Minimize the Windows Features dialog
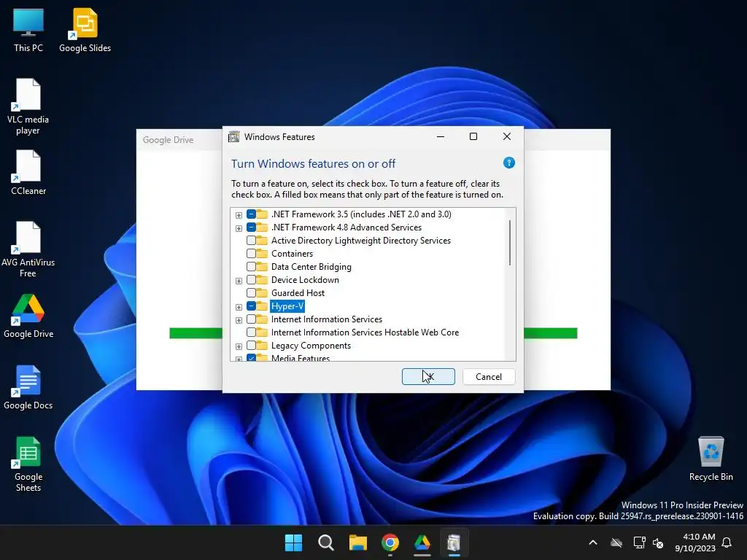 [x=441, y=136]
